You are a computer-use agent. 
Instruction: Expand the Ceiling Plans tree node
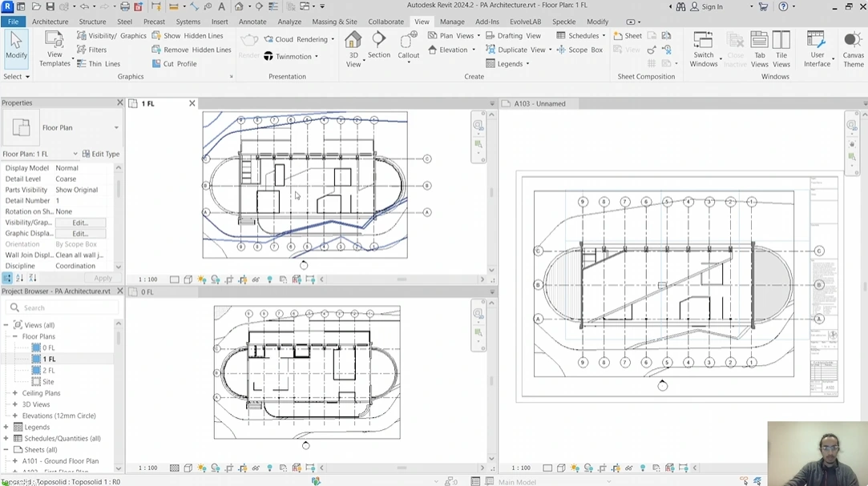pyautogui.click(x=15, y=393)
